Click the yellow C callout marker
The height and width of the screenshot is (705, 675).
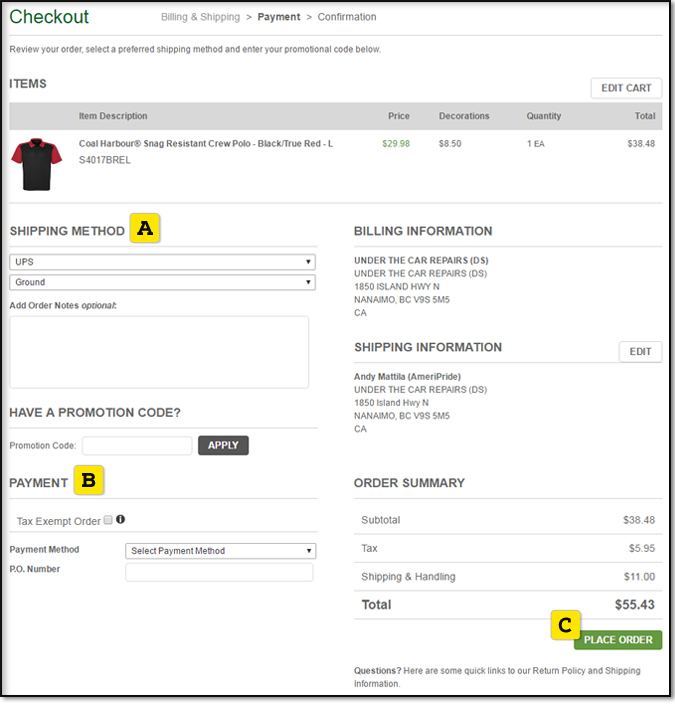(x=565, y=626)
